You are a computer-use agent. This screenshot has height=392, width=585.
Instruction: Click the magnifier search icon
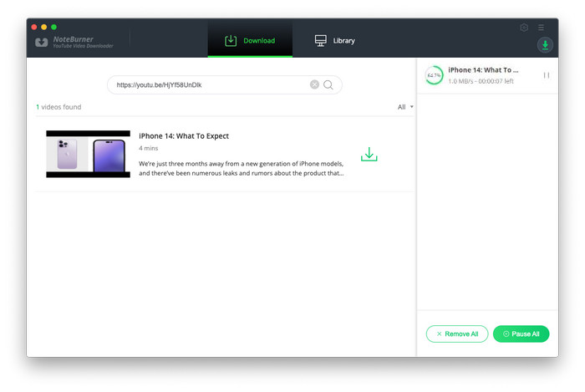point(328,84)
